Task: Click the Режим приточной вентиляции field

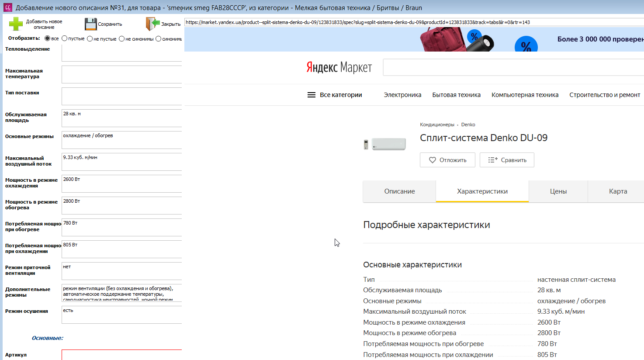Action: (122, 271)
